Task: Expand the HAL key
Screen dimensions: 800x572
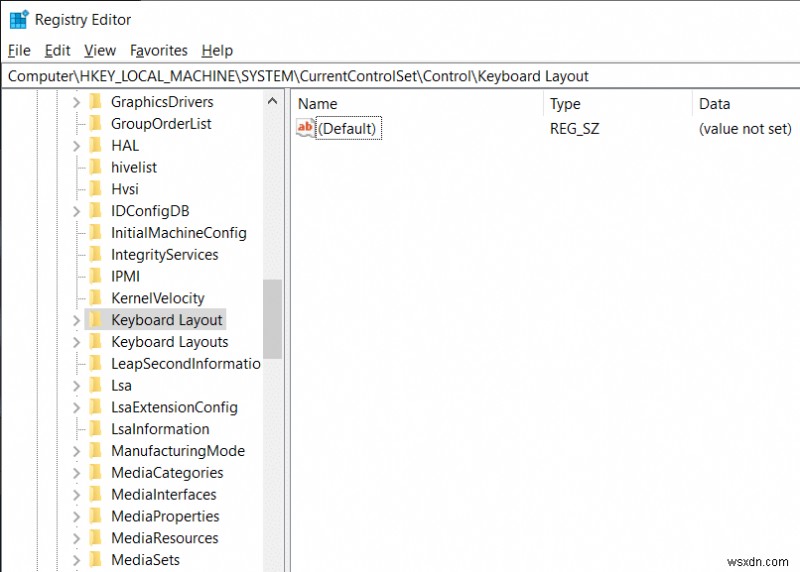Action: coord(77,146)
